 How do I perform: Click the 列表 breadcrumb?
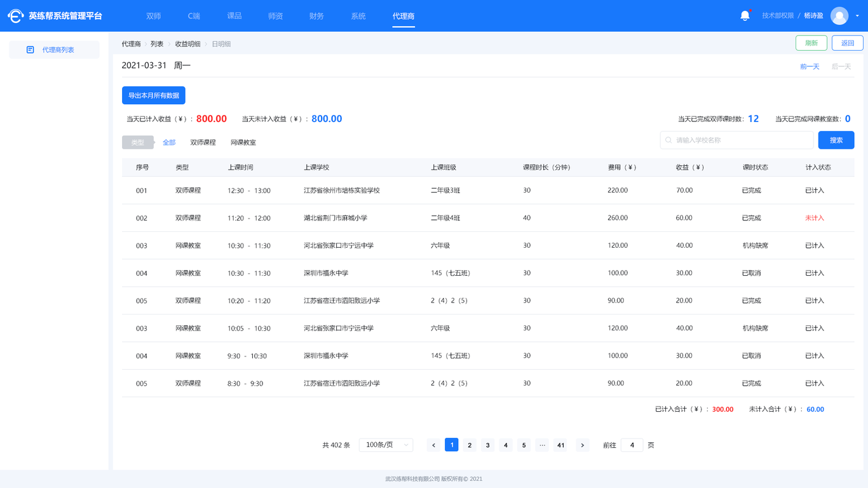tap(157, 44)
